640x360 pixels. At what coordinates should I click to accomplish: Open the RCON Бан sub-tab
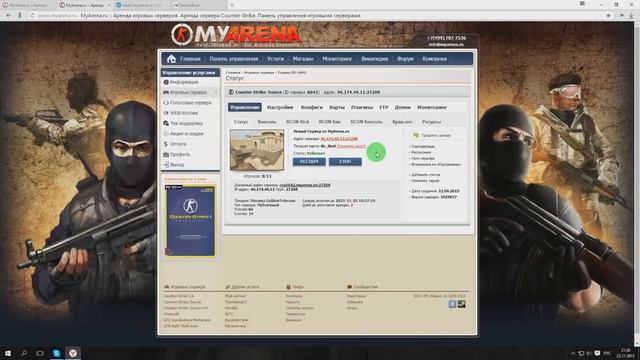(x=329, y=122)
